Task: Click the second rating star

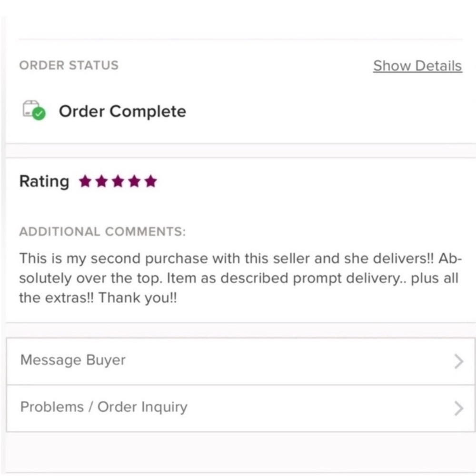Action: 101,181
